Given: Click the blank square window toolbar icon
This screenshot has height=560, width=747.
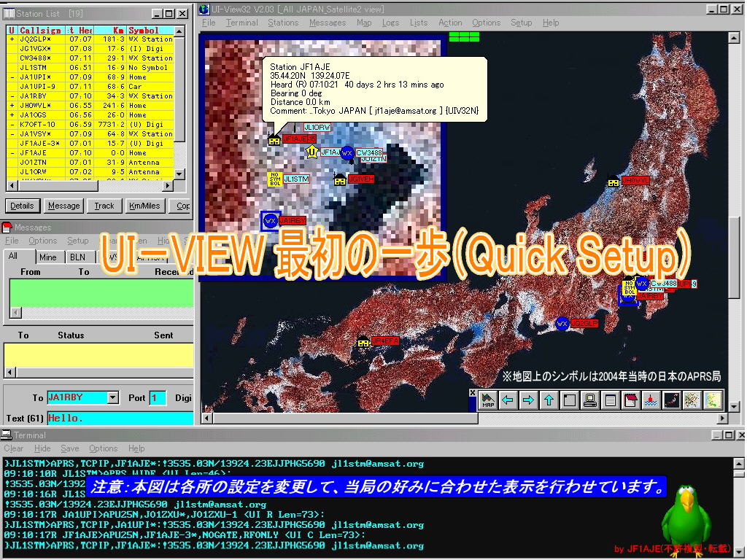Looking at the screenshot, I should 569,400.
